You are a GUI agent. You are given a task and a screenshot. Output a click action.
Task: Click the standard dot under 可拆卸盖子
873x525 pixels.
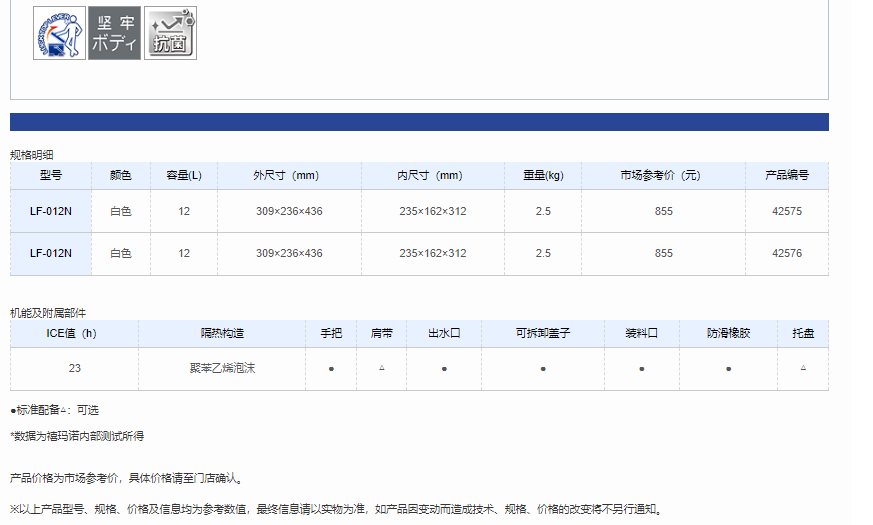click(x=543, y=369)
